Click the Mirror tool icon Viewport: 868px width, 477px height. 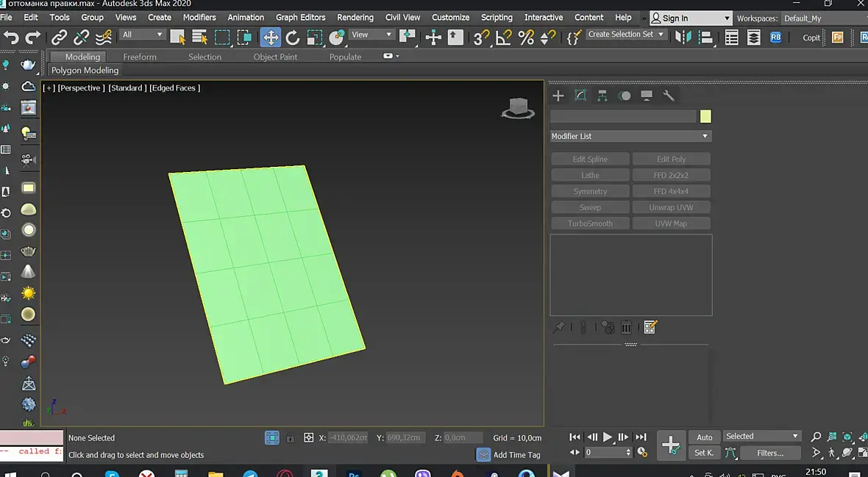pyautogui.click(x=683, y=37)
